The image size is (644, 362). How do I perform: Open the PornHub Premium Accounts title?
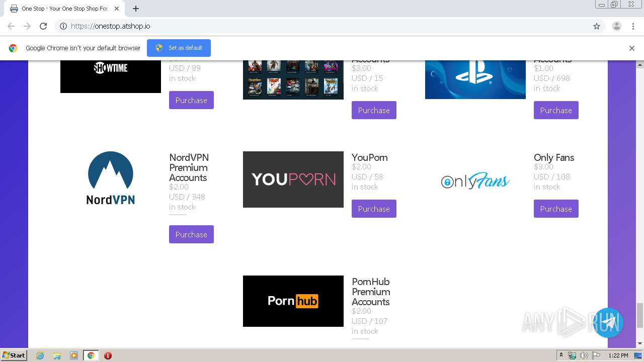pyautogui.click(x=371, y=292)
